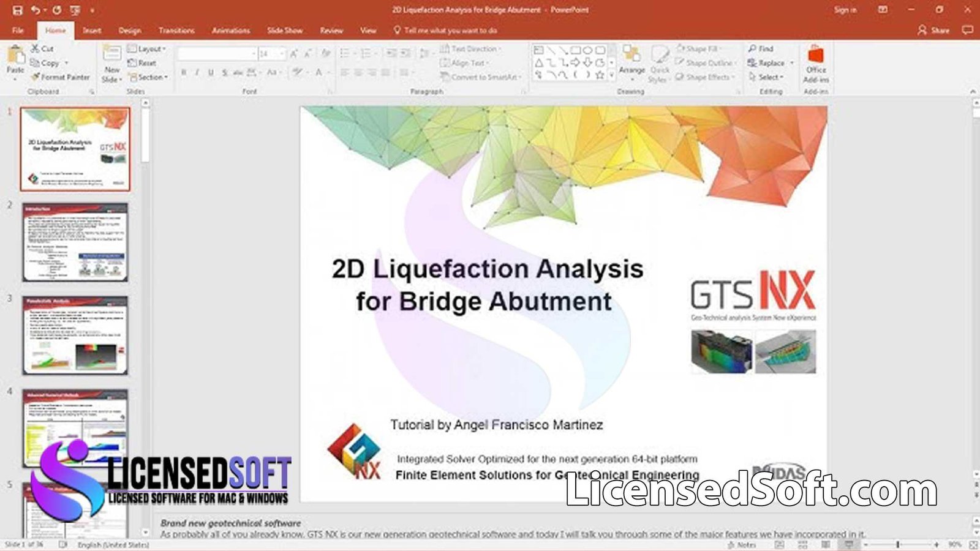Viewport: 980px width, 551px height.
Task: Click the zoom out minus button
Action: pos(866,544)
